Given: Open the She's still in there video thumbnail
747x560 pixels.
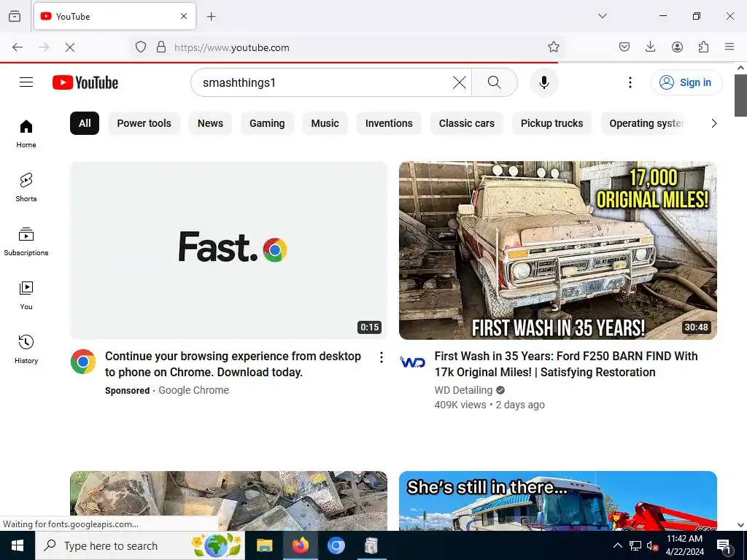Looking at the screenshot, I should click(x=558, y=501).
